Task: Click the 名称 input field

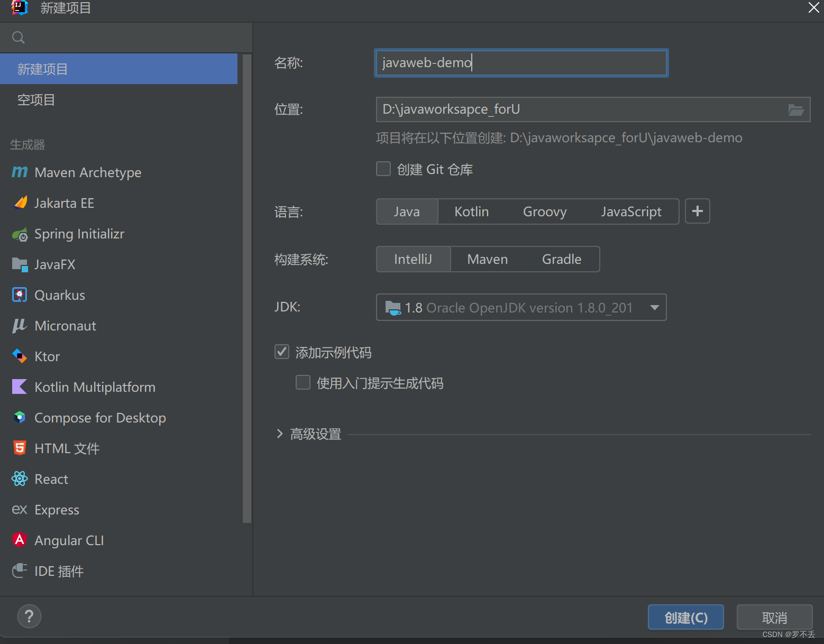Action: (x=521, y=63)
